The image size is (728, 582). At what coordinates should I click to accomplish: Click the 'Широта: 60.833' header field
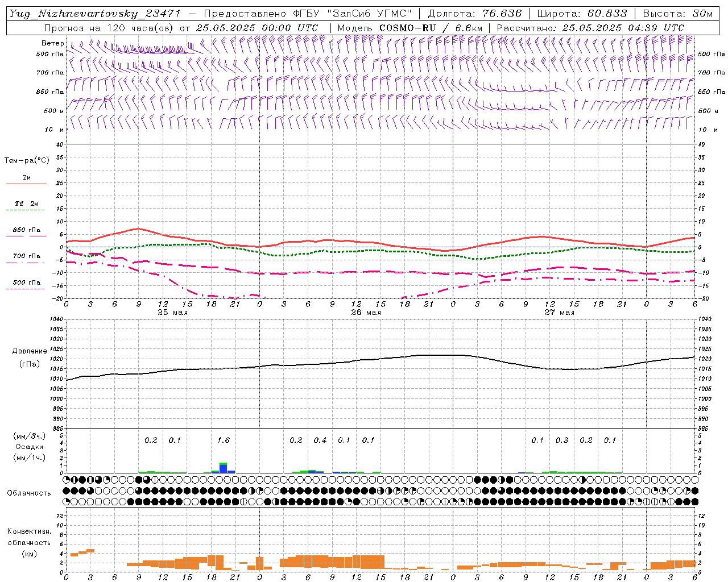(582, 14)
